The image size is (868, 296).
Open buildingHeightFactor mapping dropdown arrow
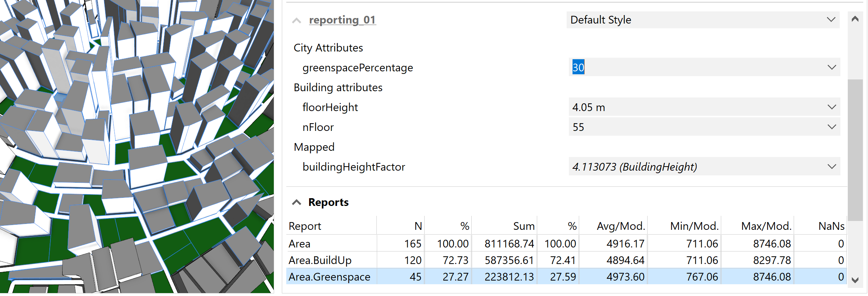[832, 167]
